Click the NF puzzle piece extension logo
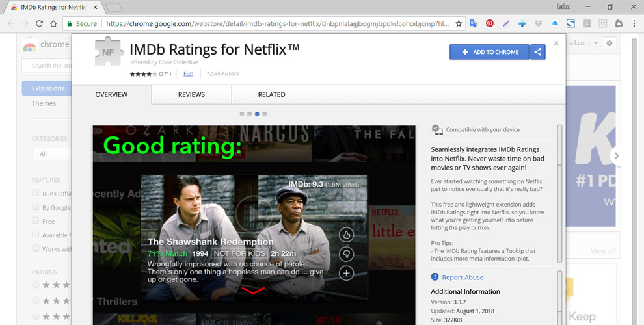This screenshot has width=644, height=325. 109,52
